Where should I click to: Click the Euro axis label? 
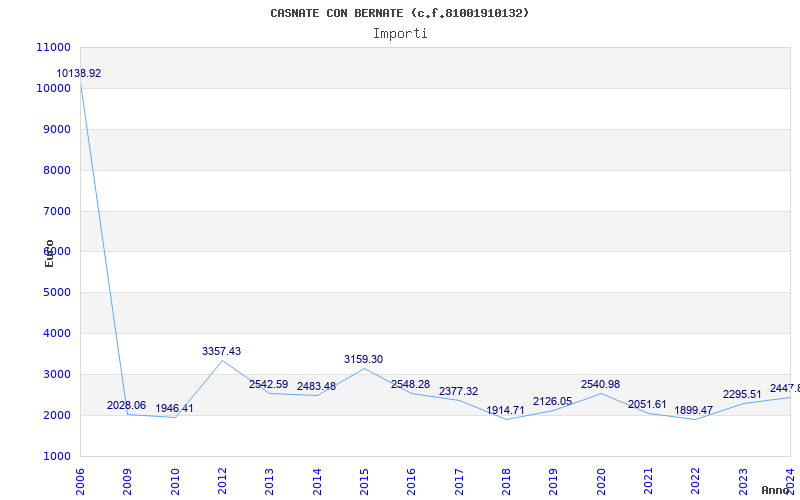coord(49,253)
